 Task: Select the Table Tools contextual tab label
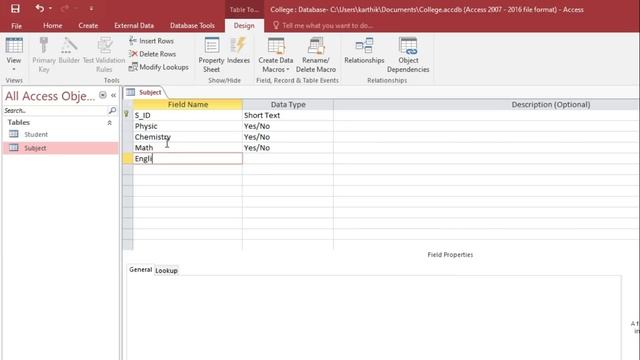click(244, 9)
